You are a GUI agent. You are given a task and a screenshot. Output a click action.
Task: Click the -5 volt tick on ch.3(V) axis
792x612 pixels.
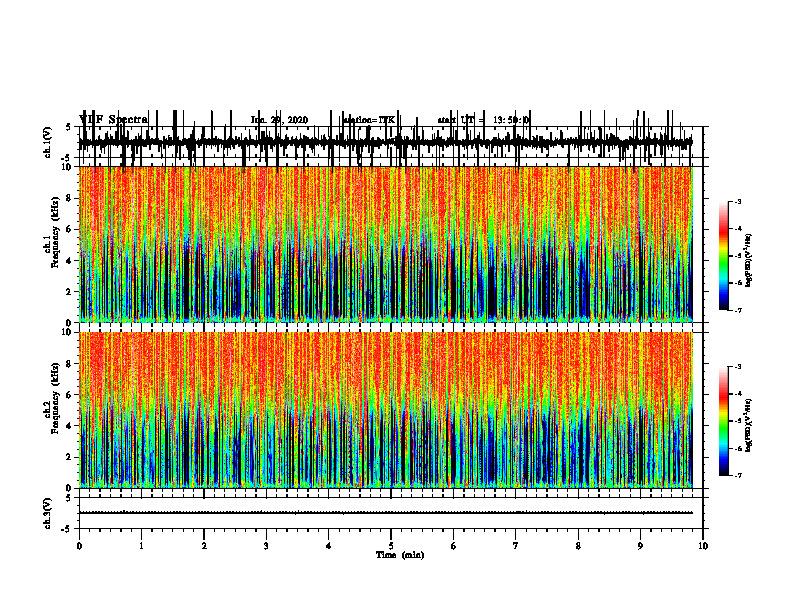point(67,529)
